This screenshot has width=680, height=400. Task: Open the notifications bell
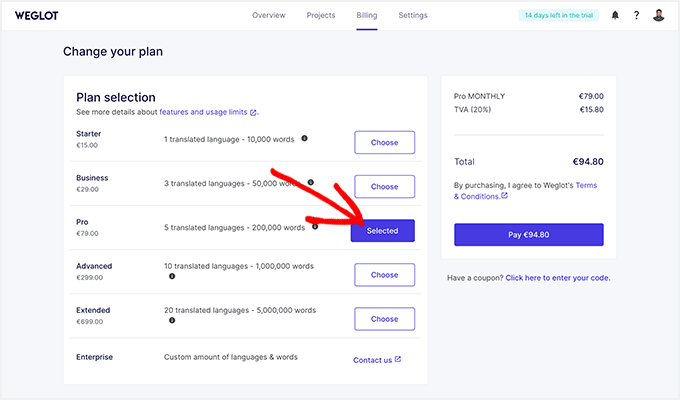point(615,16)
